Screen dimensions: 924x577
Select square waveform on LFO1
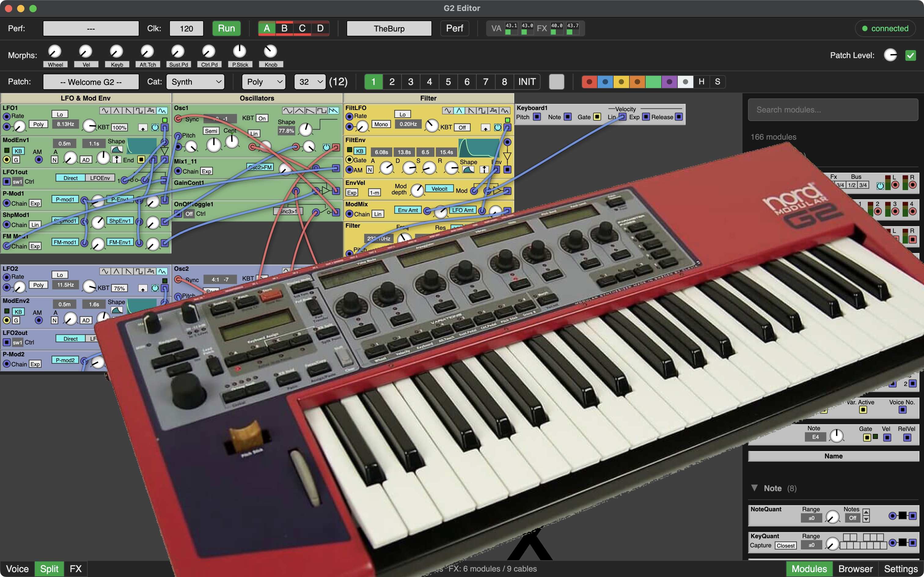(139, 111)
